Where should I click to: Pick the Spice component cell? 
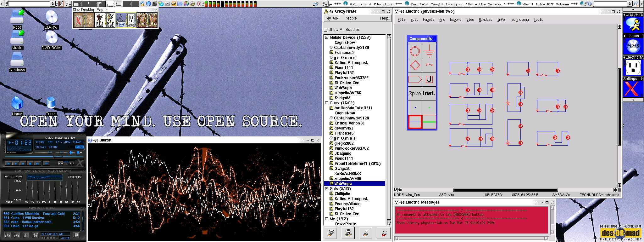414,94
